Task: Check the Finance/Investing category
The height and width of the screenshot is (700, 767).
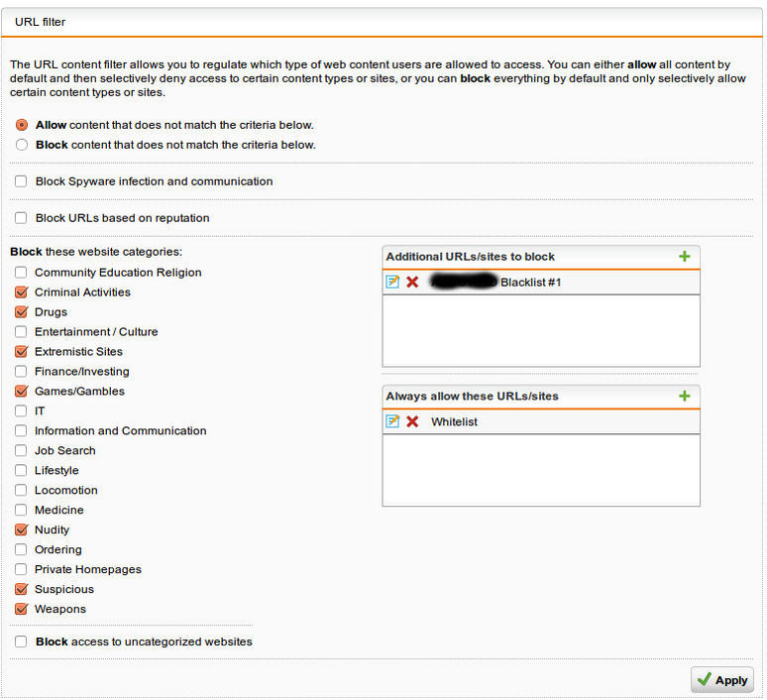Action: click(21, 372)
